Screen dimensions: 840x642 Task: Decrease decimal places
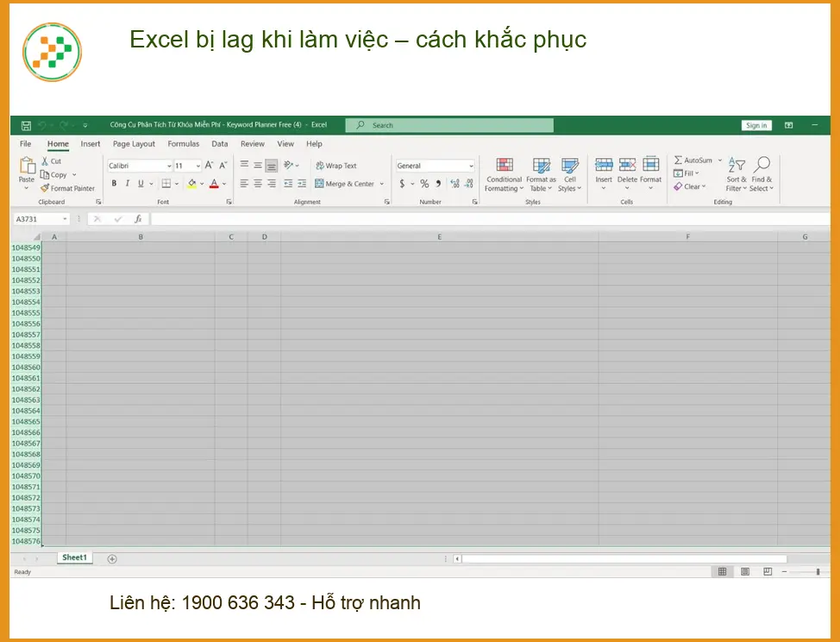[x=469, y=184]
